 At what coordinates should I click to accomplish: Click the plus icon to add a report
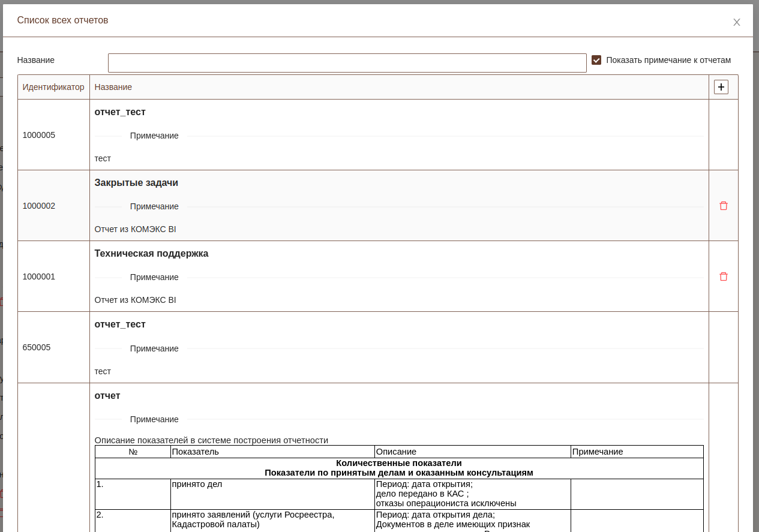721,87
